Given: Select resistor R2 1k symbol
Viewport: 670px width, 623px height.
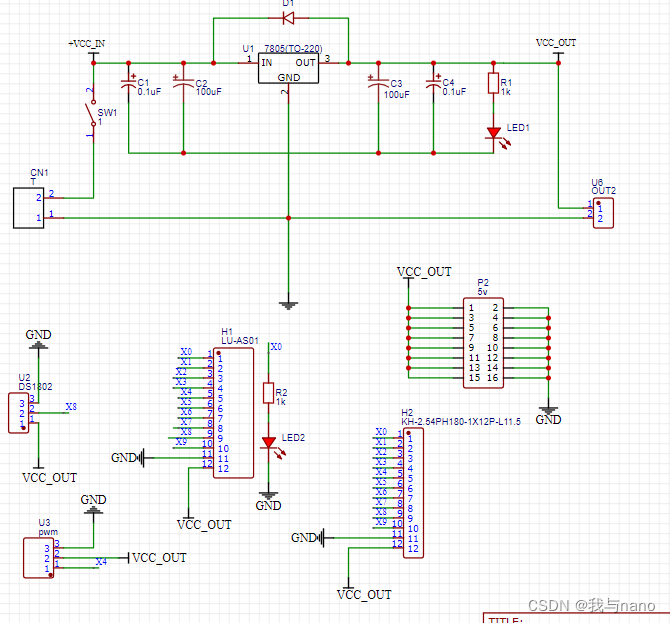Looking at the screenshot, I should pyautogui.click(x=268, y=393).
